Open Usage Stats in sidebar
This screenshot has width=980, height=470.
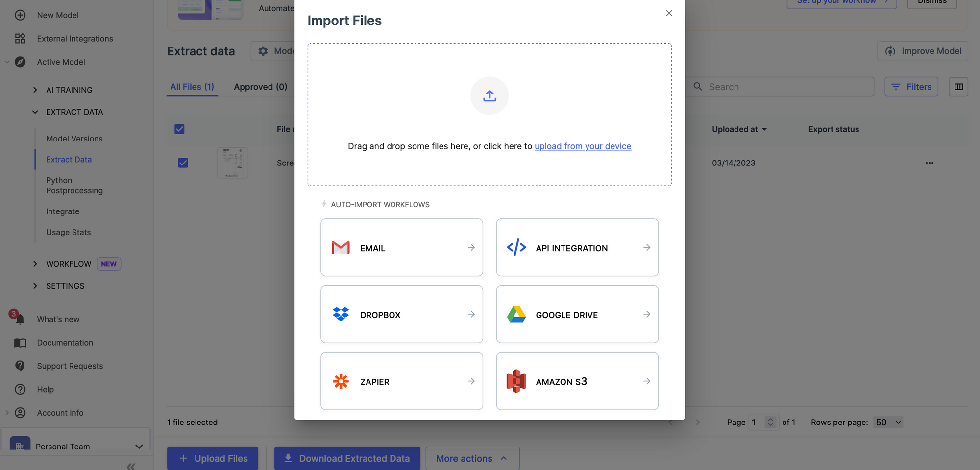(69, 233)
